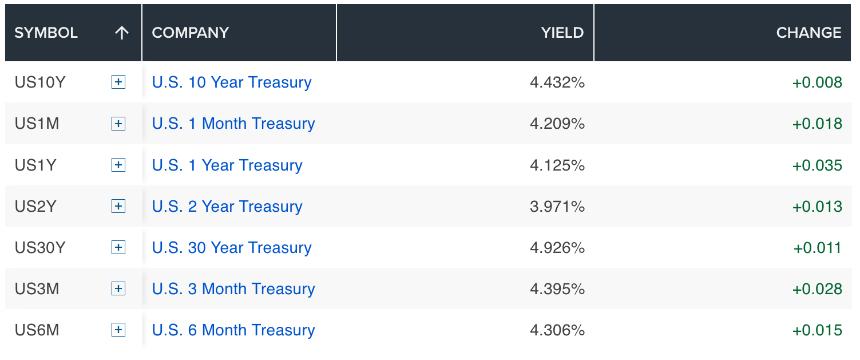Open the U.S. 6 Month Treasury link

point(234,330)
